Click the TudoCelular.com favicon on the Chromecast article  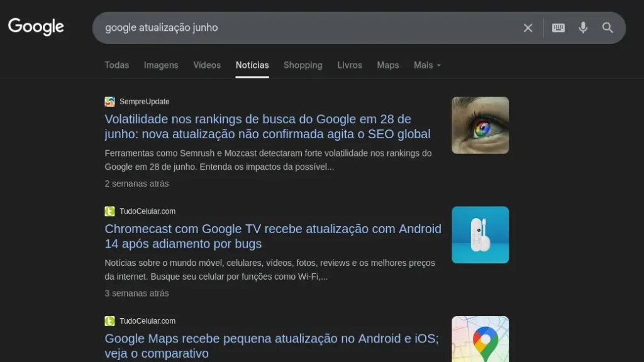coord(109,211)
